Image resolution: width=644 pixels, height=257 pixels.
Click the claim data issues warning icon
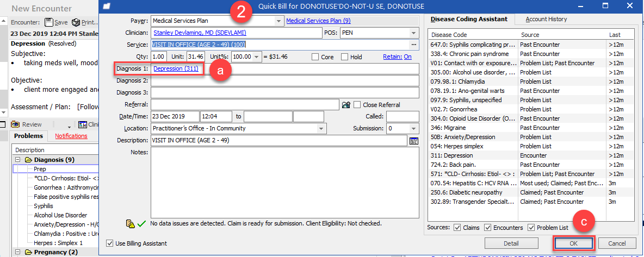point(131,223)
